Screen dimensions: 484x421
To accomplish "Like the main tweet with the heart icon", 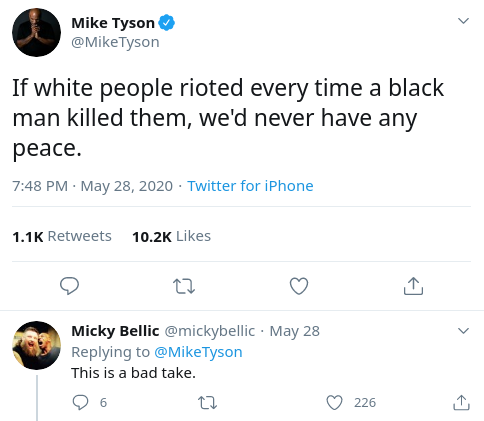I will click(x=299, y=286).
